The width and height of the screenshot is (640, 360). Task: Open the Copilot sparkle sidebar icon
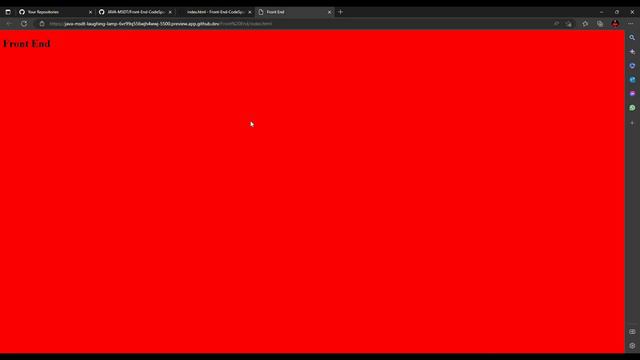[632, 52]
